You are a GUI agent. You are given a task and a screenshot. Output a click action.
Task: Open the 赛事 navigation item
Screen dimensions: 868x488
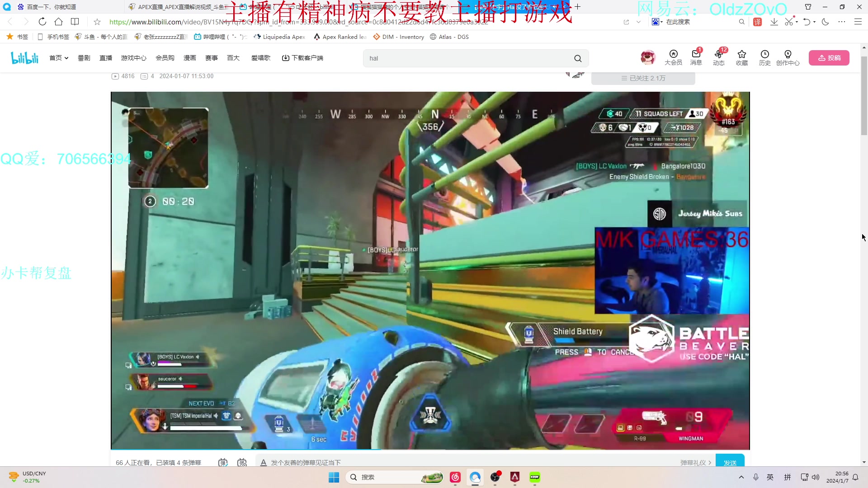[212, 58]
